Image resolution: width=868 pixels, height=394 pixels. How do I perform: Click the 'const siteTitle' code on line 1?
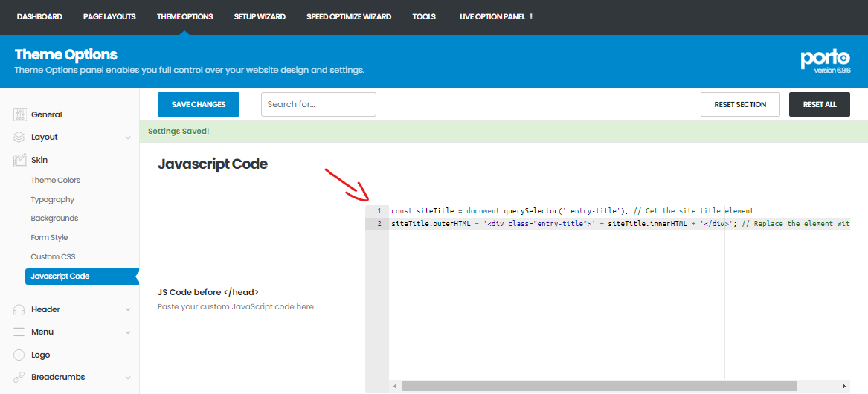(x=422, y=211)
